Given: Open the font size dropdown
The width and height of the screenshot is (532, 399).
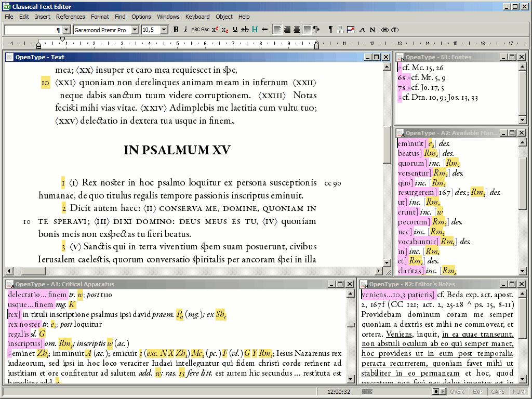Looking at the screenshot, I should pos(164,30).
